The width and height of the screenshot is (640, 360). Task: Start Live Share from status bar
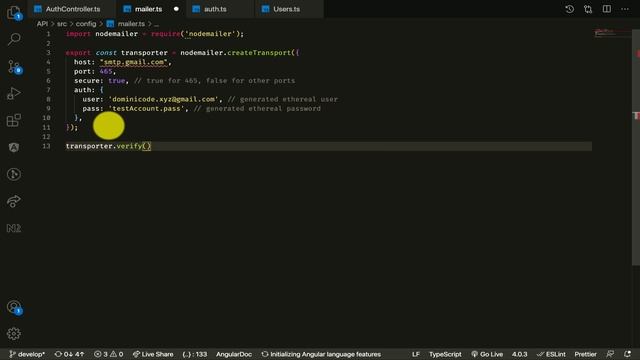point(153,354)
